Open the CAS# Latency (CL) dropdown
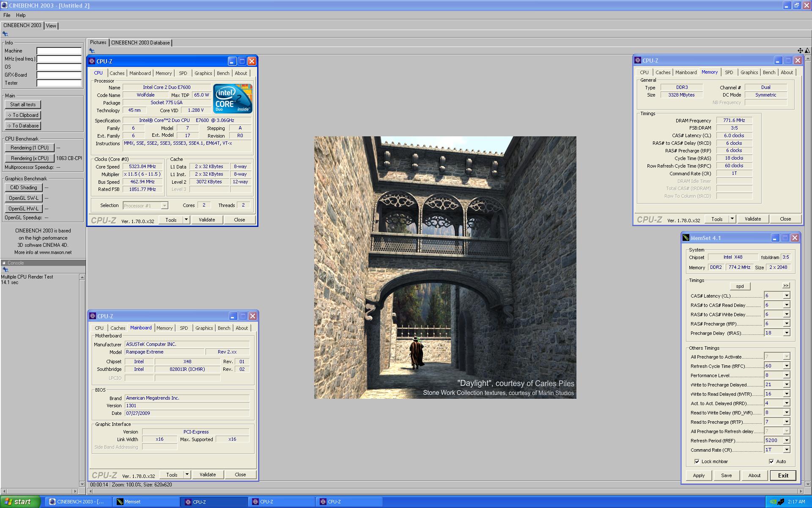 tap(787, 295)
